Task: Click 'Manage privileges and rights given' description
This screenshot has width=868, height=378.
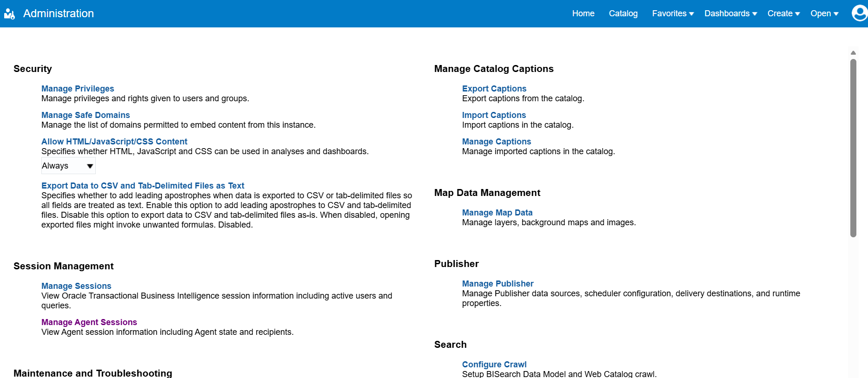Action: click(x=145, y=98)
